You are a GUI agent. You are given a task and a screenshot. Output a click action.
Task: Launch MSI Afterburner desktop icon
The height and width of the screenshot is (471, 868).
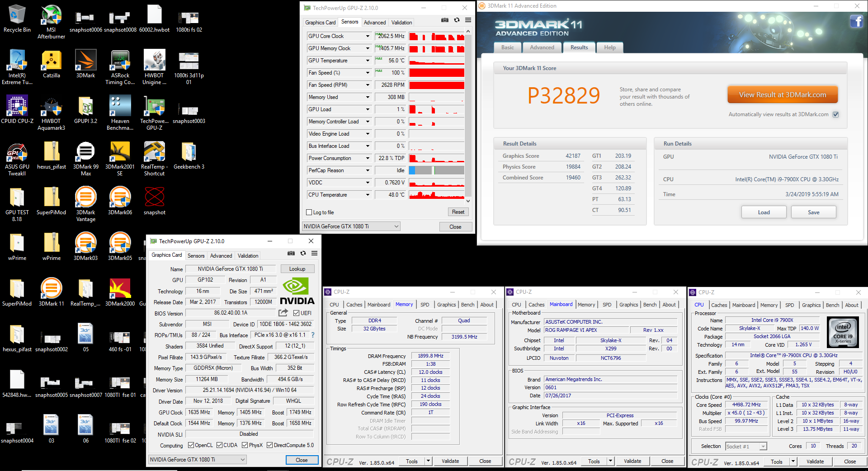click(51, 22)
